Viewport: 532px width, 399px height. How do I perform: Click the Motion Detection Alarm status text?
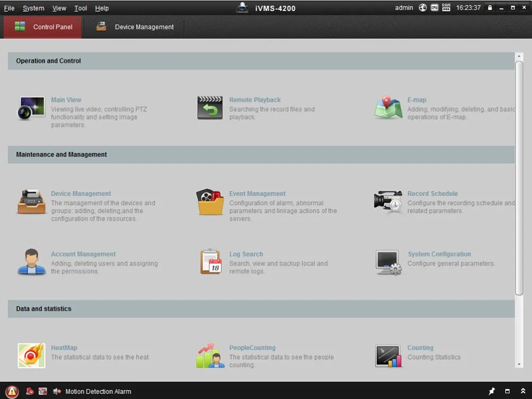[x=98, y=392]
